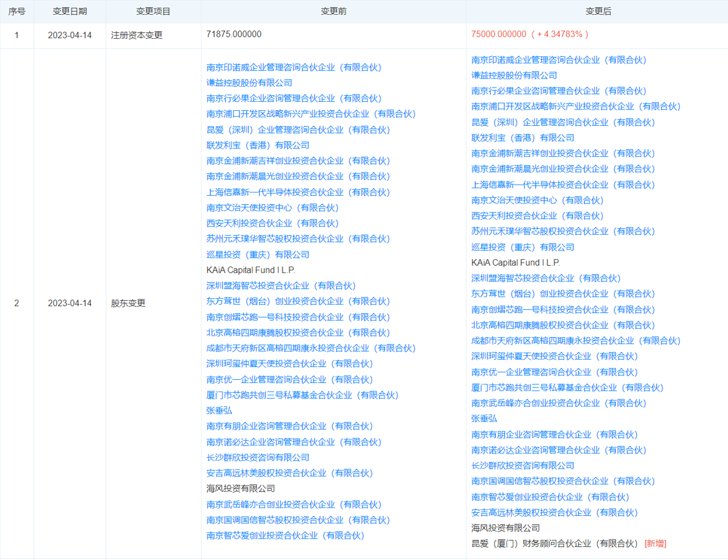Open 苏州元禾璞华智芯股权投资合伙企业 under 变更后

coord(563,231)
